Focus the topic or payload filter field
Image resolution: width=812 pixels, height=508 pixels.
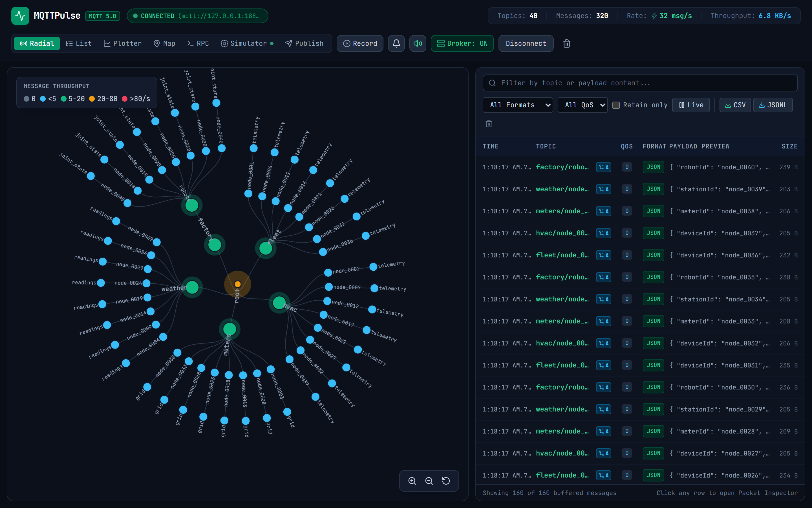(x=640, y=83)
